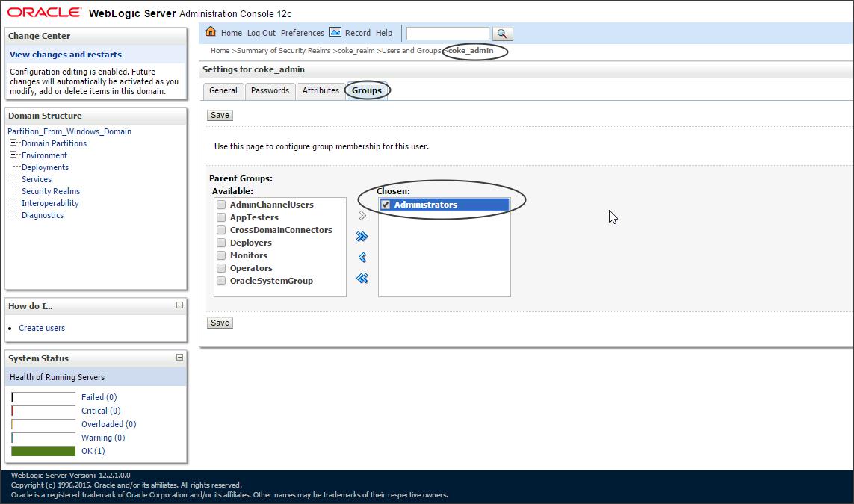Click the double right arrow move-all button

(x=362, y=236)
